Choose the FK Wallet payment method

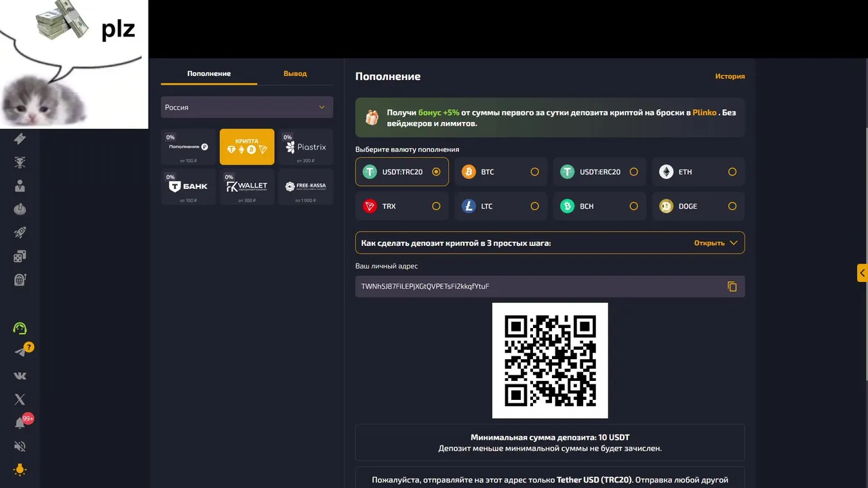coord(247,186)
